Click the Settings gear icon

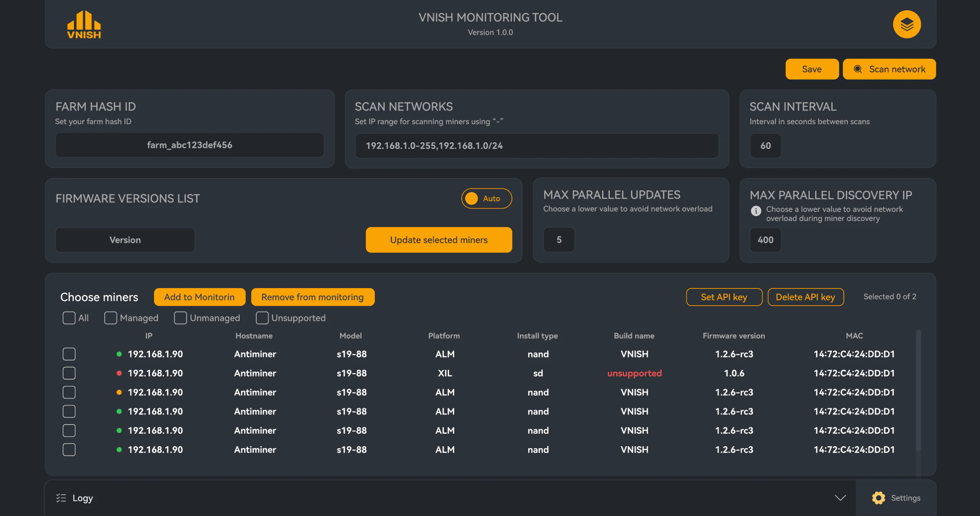[x=878, y=498]
